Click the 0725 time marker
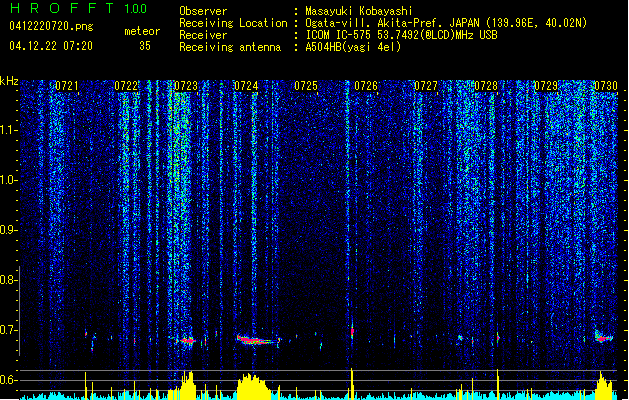This screenshot has height=400, width=629. (306, 86)
